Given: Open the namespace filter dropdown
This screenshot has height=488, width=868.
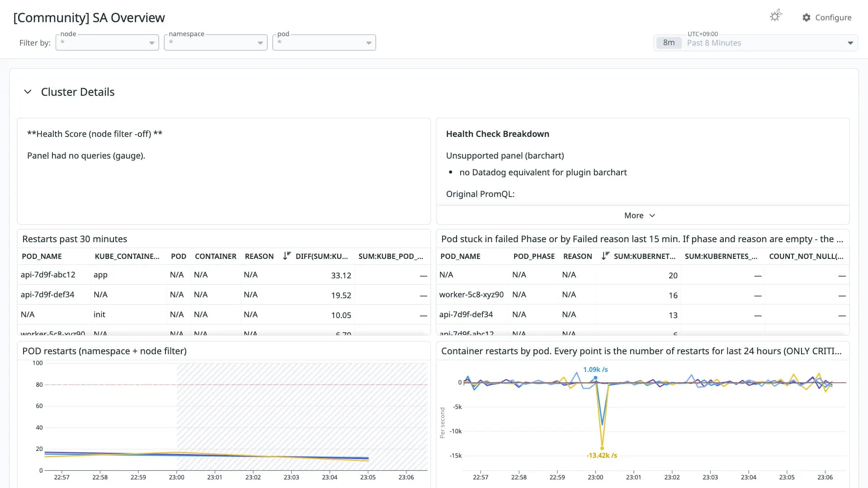Looking at the screenshot, I should (x=216, y=42).
